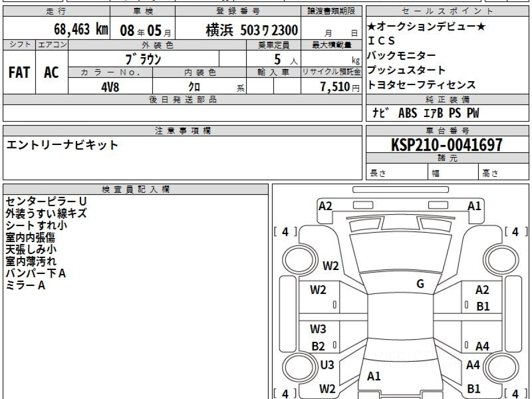Select the W3 damage mark on diagram
The height and width of the screenshot is (399, 532).
coord(318,329)
